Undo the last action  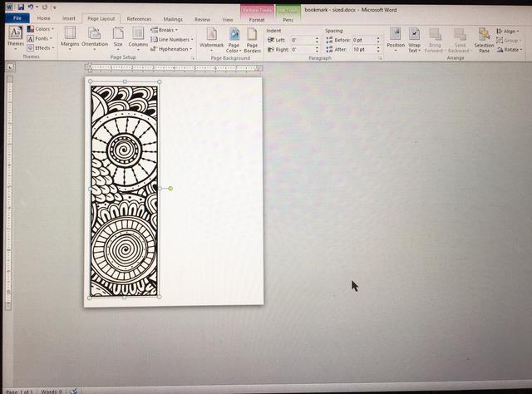[31, 7]
